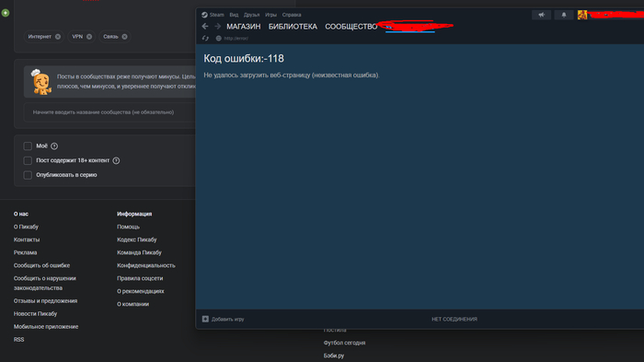Open the Справка menu in Steam
The image size is (644, 362).
(292, 15)
